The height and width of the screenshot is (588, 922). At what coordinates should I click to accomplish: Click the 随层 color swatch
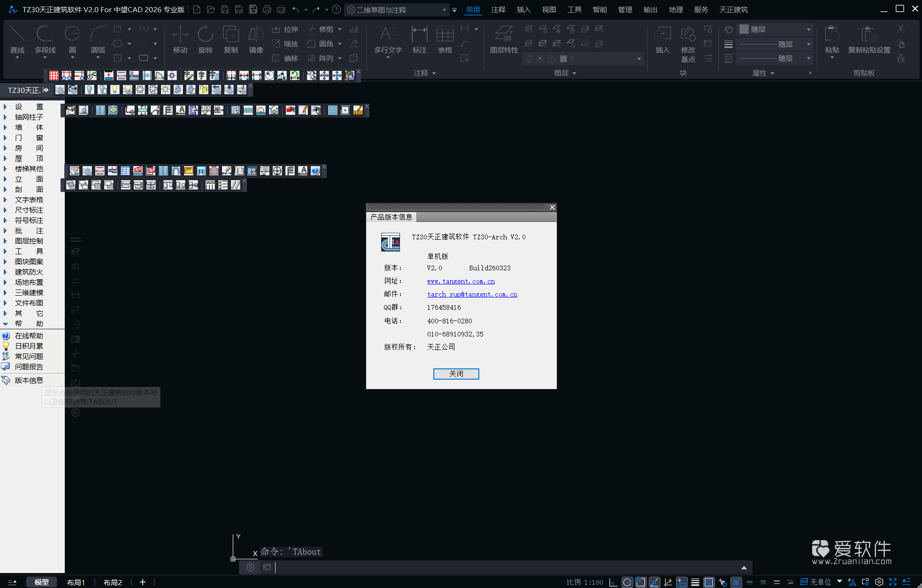click(x=744, y=29)
